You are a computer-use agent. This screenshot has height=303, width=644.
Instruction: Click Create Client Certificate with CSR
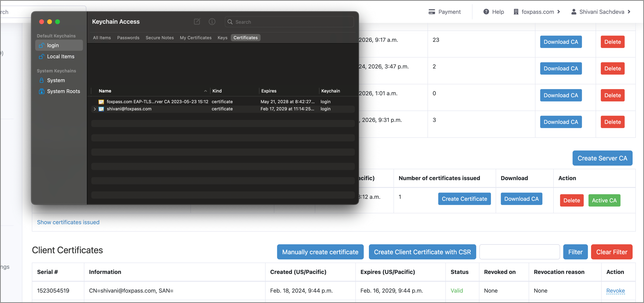coord(422,252)
